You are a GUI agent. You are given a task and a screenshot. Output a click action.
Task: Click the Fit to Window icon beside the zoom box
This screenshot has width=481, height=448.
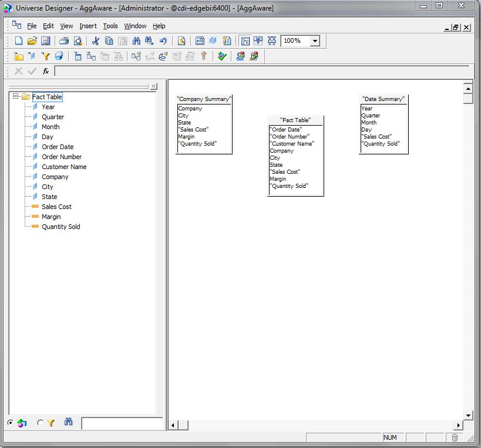click(272, 41)
